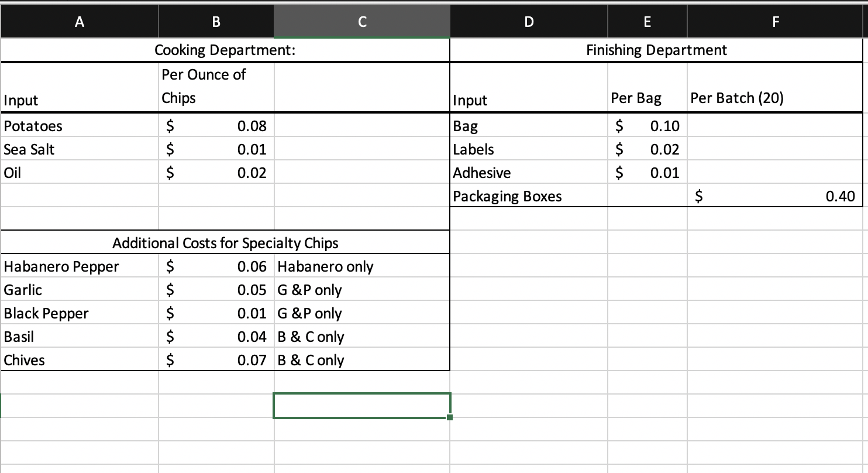
Task: Select the 'Chives' cell
Action: pyautogui.click(x=79, y=360)
